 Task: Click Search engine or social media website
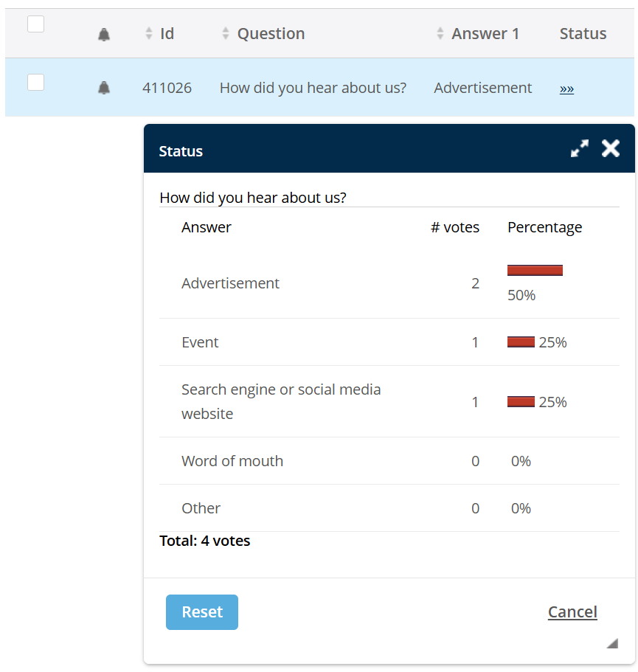[281, 401]
